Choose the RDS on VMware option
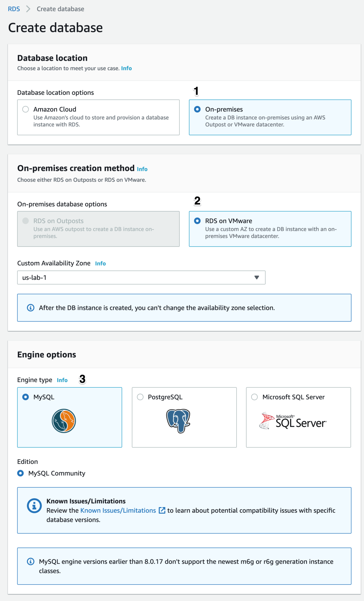The height and width of the screenshot is (601, 364). 198,221
